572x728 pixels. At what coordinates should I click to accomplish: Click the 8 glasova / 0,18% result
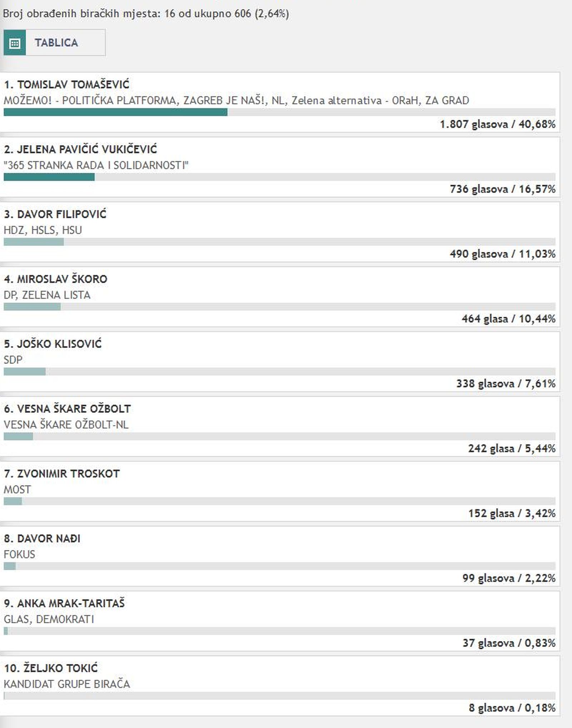(512, 708)
